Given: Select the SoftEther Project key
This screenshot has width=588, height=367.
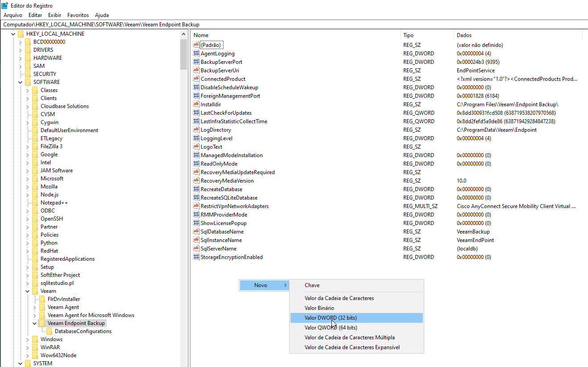Looking at the screenshot, I should coord(60,275).
